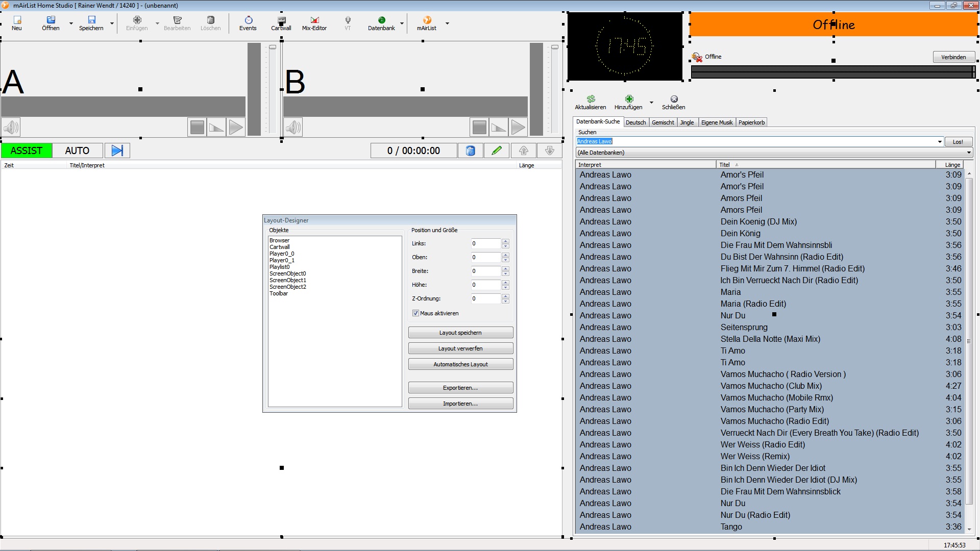Click the Exportieren... button
The height and width of the screenshot is (551, 980).
coord(460,388)
